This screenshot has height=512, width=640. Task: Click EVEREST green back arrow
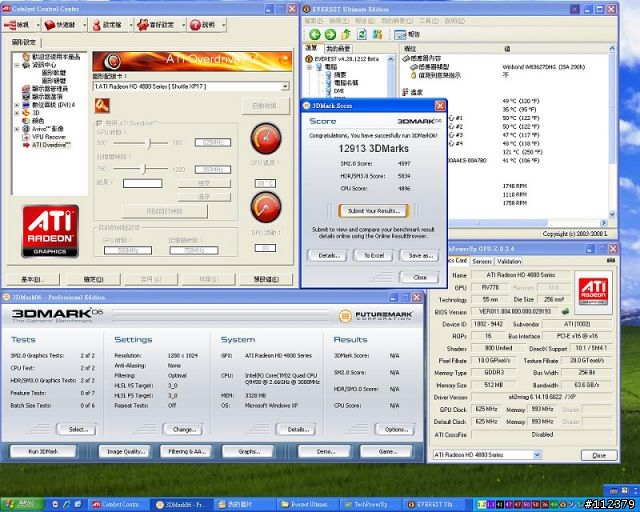click(315, 34)
